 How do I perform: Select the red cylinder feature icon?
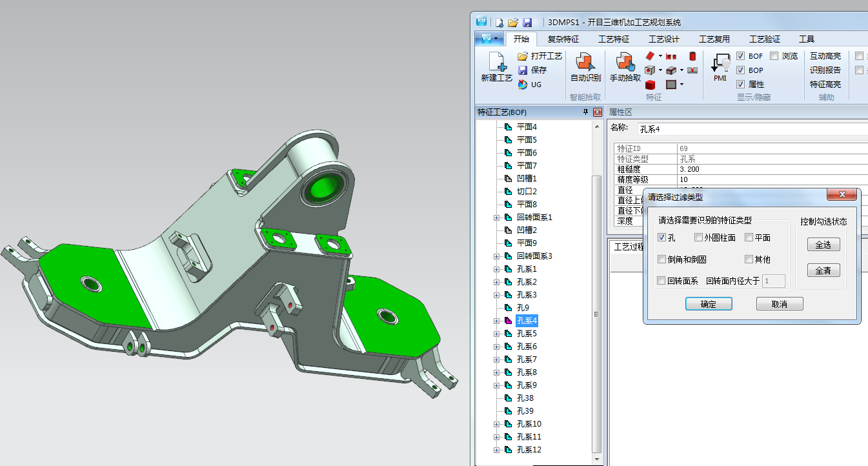point(692,56)
